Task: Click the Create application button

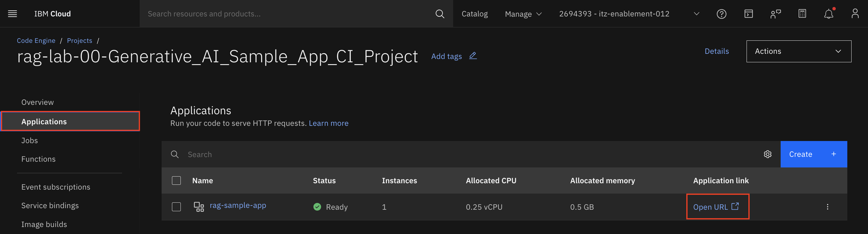Action: pyautogui.click(x=813, y=154)
